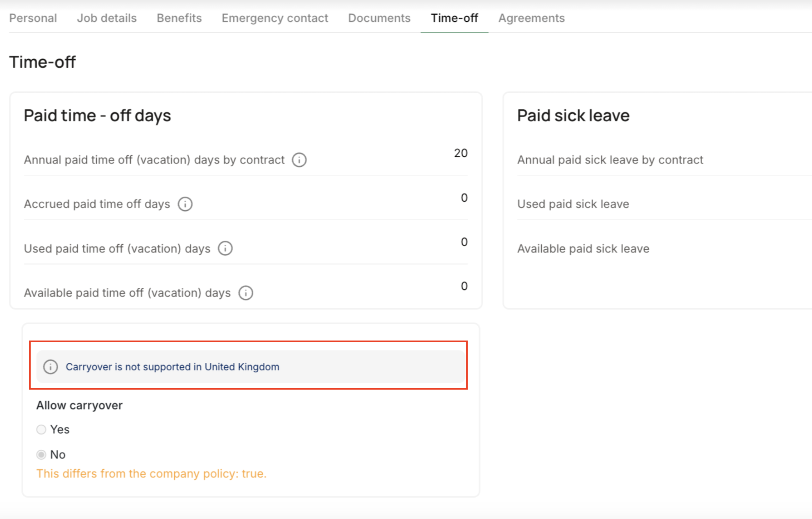Show info tooltip for accrued paid time off days
This screenshot has width=812, height=519.
click(x=185, y=204)
